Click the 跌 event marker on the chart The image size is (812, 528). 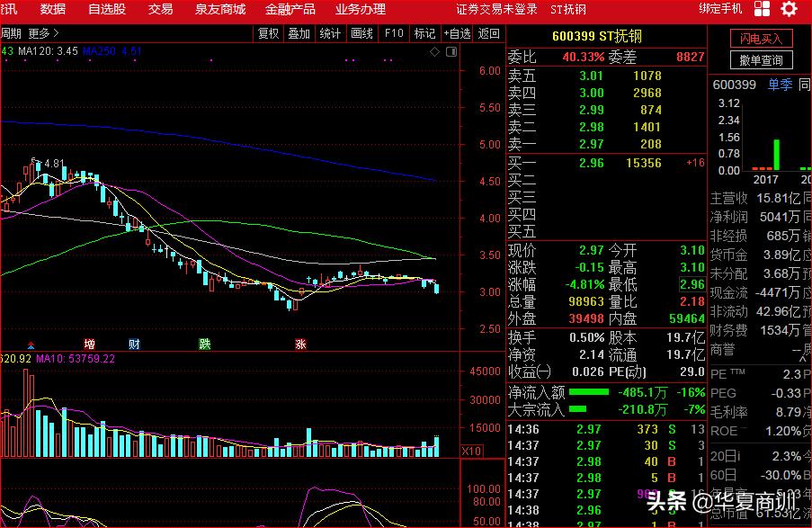click(x=204, y=345)
